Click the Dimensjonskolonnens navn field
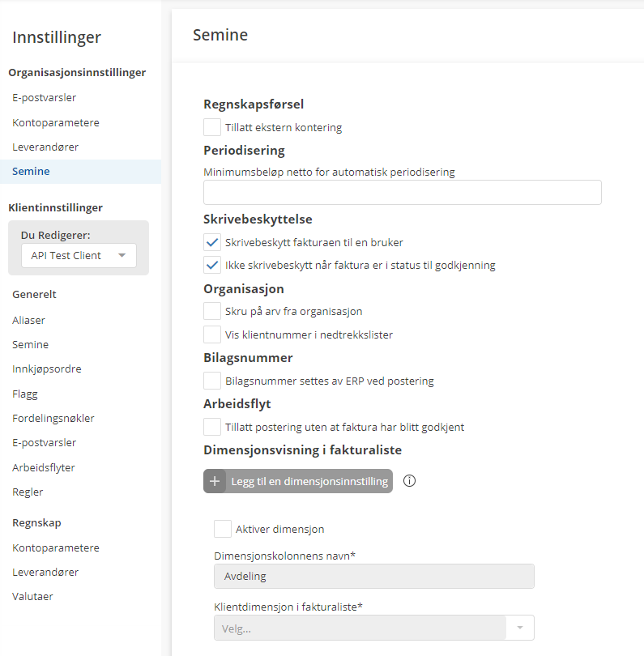Viewport: 644px width, 656px height. point(373,577)
